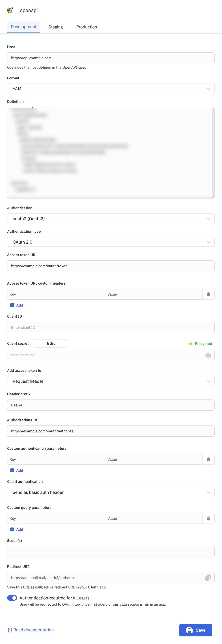Click the Definition editor scrollbar
This screenshot has width=222, height=644.
tap(213, 152)
